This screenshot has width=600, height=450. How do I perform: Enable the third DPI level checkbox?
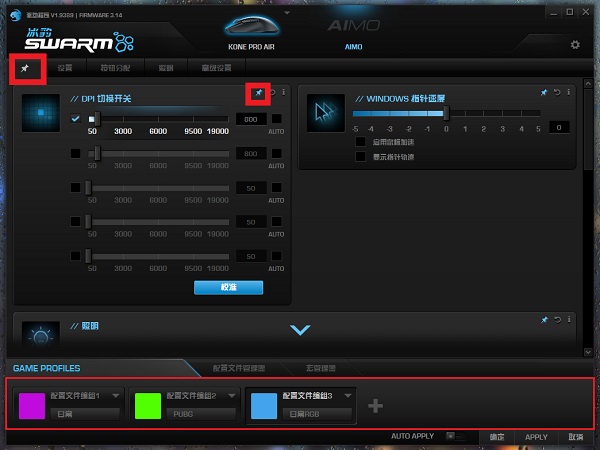click(x=75, y=188)
